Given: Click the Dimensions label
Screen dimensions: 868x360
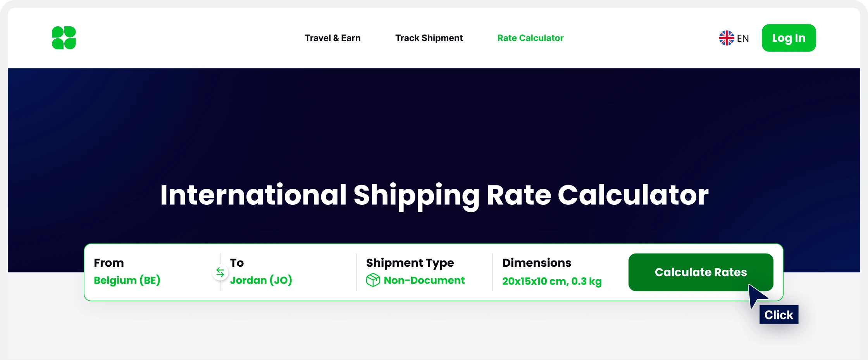Looking at the screenshot, I should point(537,263).
